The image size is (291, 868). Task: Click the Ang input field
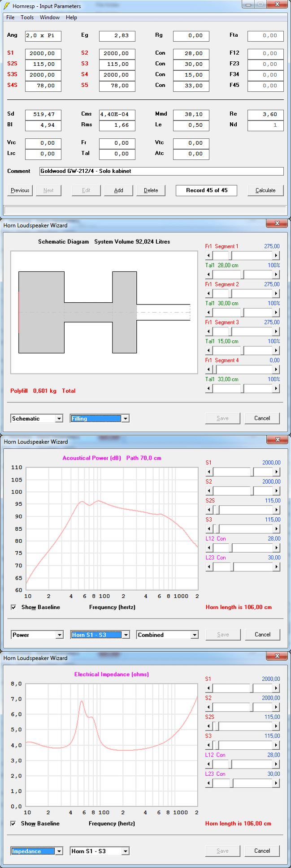[x=43, y=36]
